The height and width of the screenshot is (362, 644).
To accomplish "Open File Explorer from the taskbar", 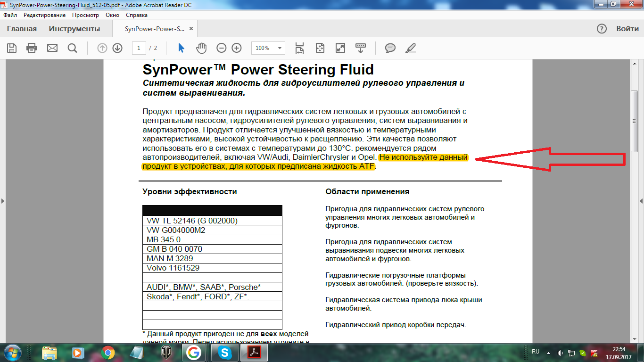I will tap(50, 353).
